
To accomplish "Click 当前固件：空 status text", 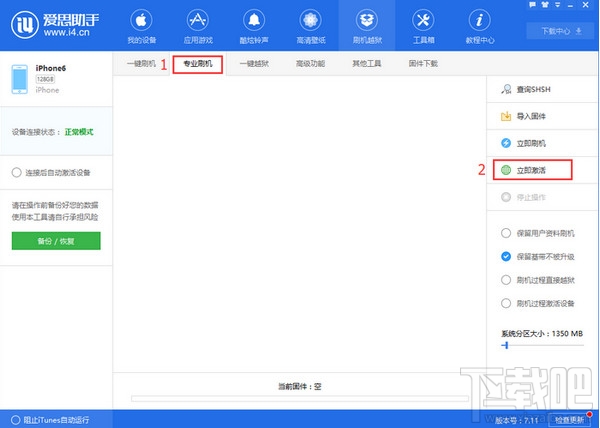I will tap(300, 386).
